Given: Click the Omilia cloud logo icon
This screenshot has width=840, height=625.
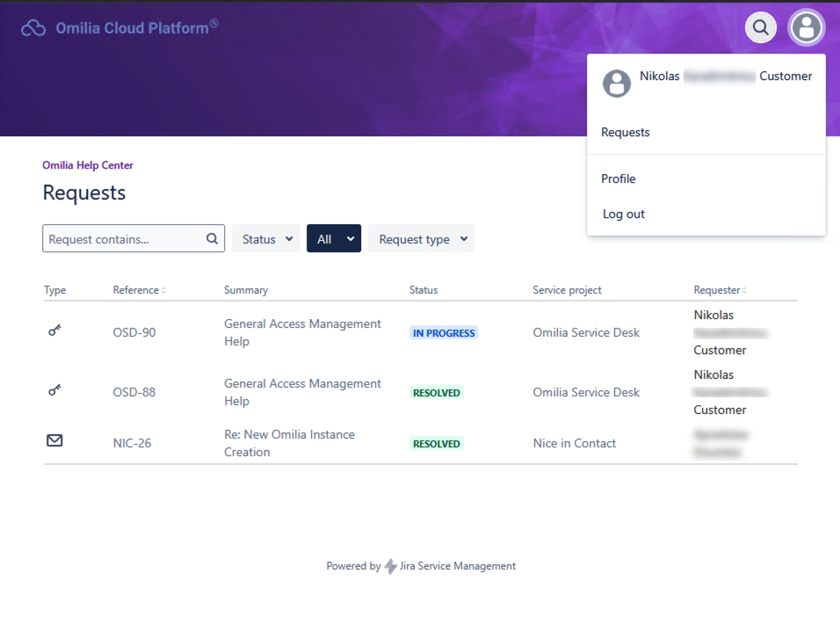Looking at the screenshot, I should (x=33, y=28).
